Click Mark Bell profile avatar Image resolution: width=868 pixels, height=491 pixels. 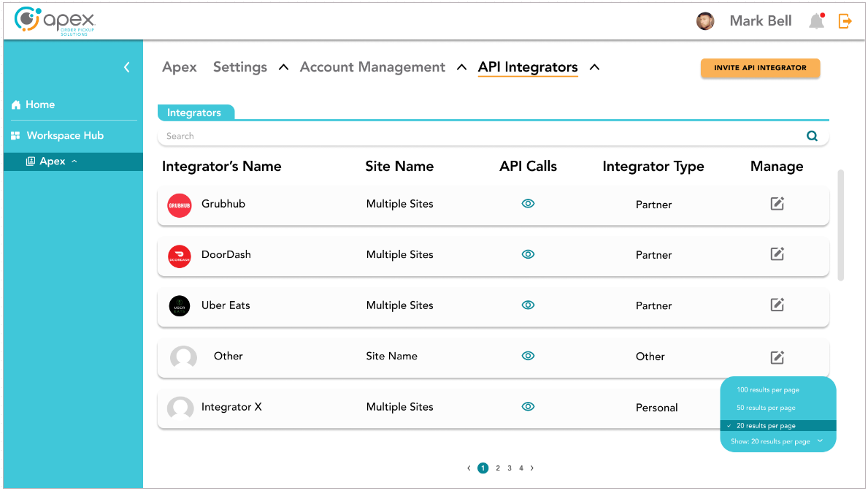point(704,21)
